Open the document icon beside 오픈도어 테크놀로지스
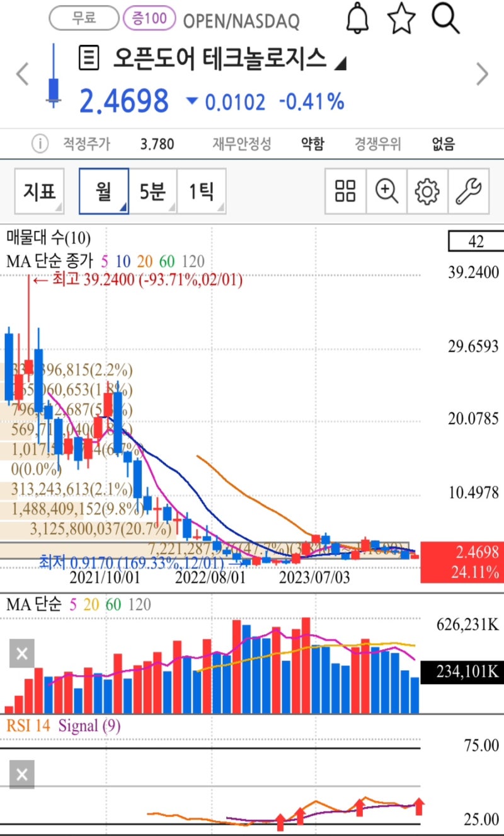The height and width of the screenshot is (836, 504). [89, 59]
